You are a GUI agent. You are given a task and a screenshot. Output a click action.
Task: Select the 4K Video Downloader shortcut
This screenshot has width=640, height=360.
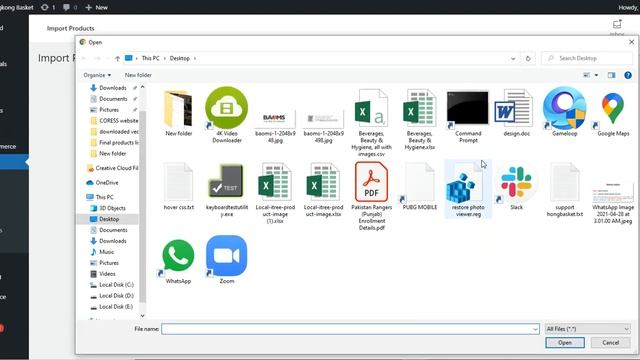227,108
